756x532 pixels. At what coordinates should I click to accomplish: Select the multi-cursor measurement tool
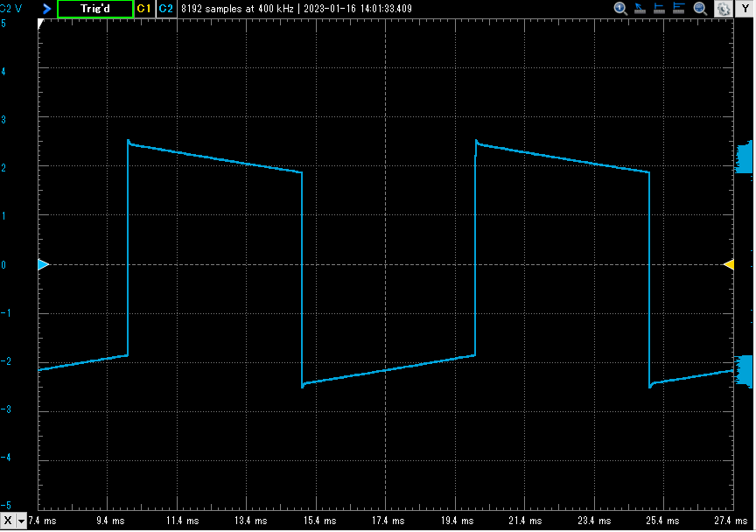tap(679, 9)
